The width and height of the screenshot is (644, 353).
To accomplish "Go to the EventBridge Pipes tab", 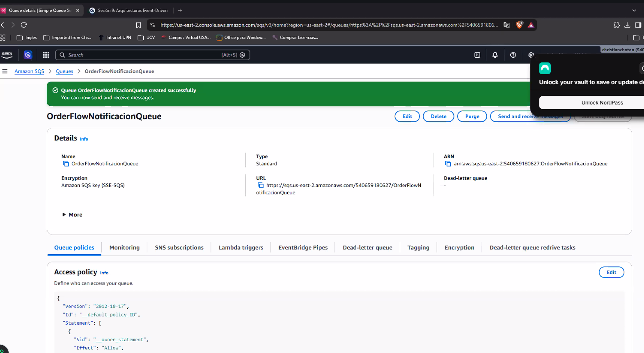I will 303,248.
